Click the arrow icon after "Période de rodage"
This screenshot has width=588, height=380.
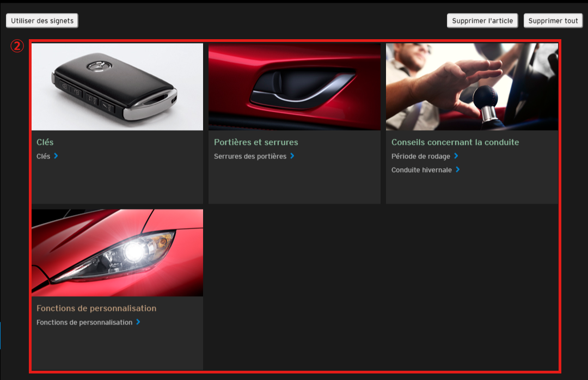coord(456,156)
